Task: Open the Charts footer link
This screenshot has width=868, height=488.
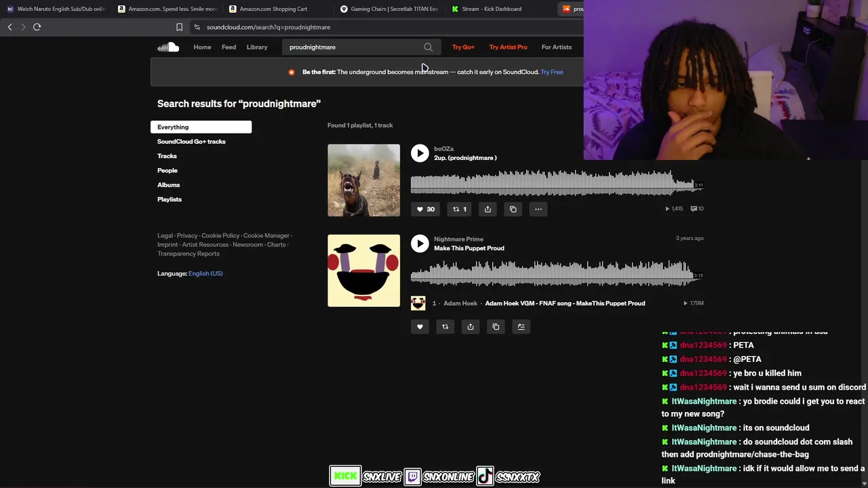Action: click(276, 245)
